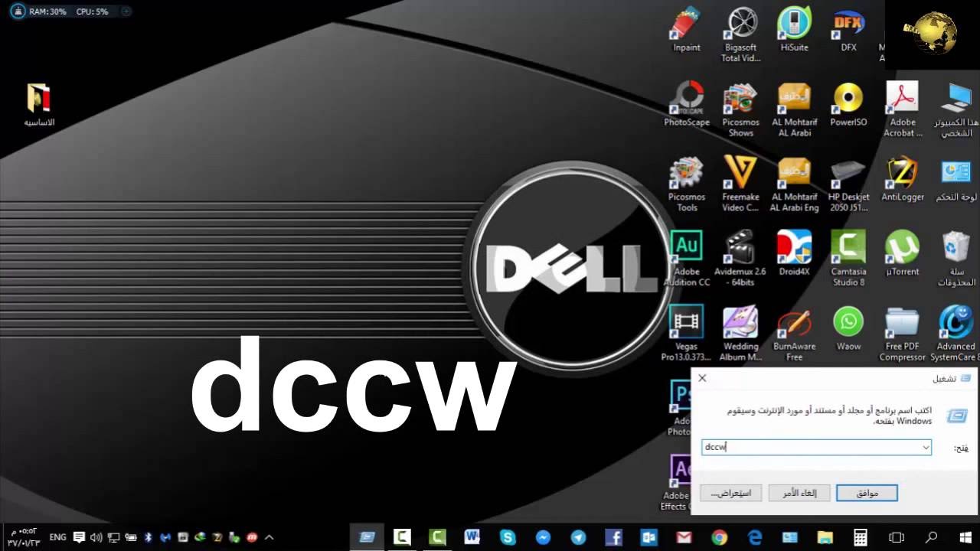Open Microsoft Word from the taskbar
Screen dimensions: 980x551
coord(472,537)
